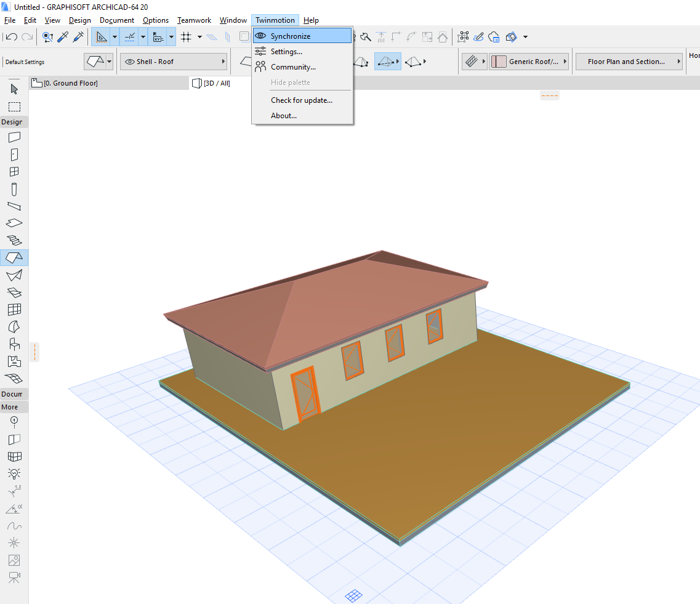Select the Skylight tool
This screenshot has width=700, height=604.
click(x=14, y=292)
